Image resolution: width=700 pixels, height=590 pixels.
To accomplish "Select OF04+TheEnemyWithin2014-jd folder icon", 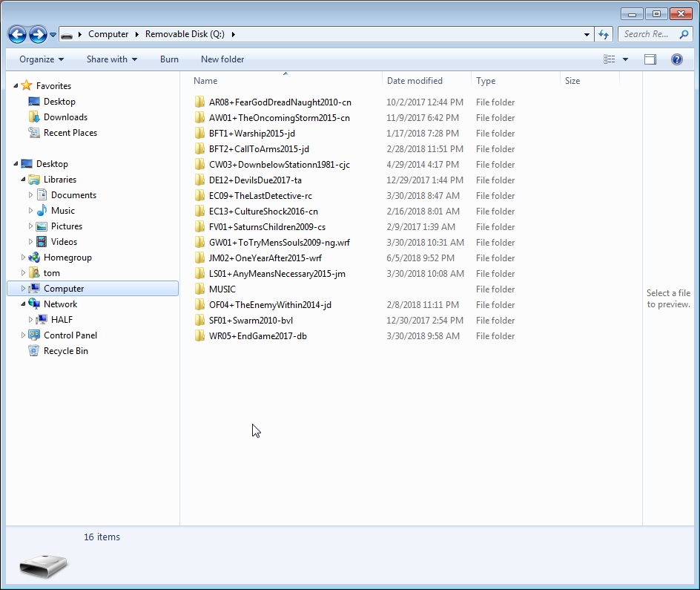I will coord(199,305).
